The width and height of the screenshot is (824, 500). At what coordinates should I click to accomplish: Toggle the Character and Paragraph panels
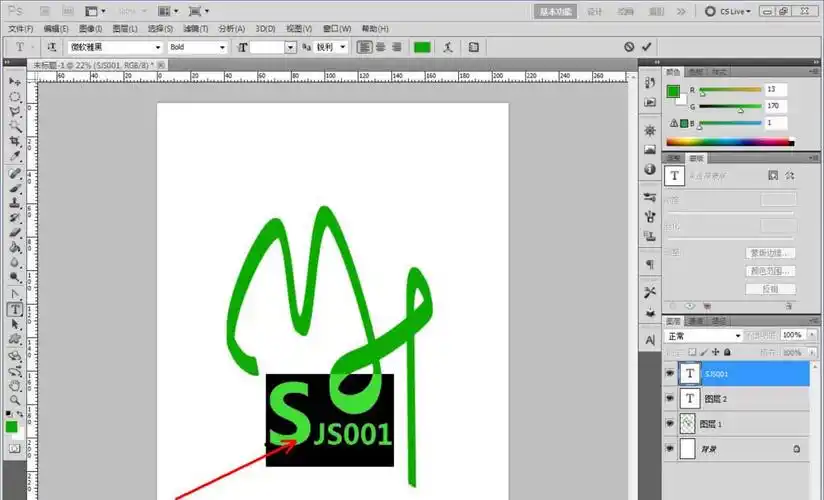473,47
